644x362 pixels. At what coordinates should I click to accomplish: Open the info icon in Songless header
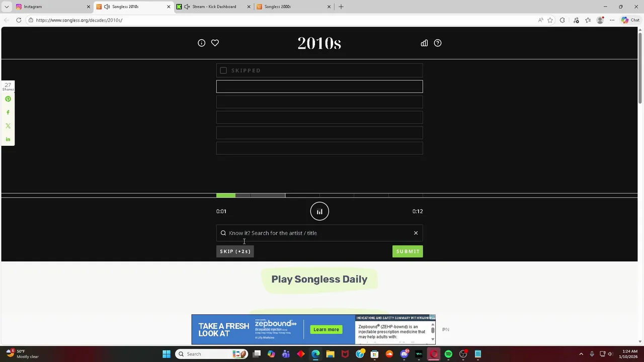tap(201, 43)
